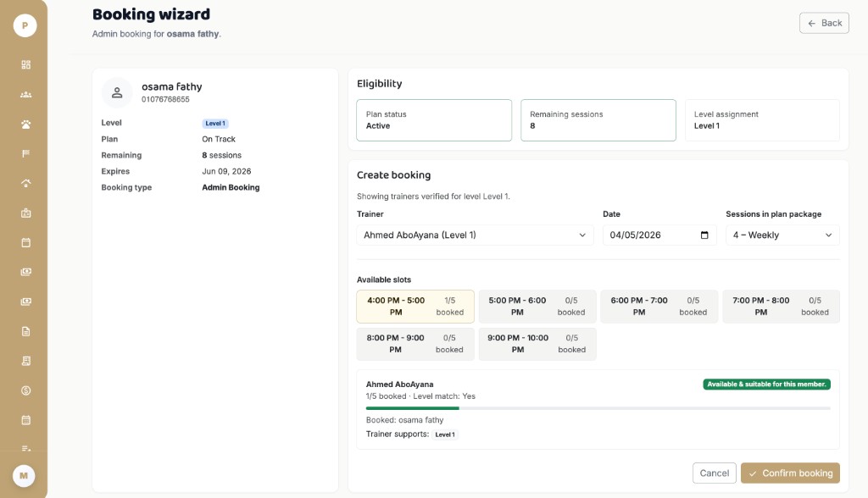Click the Level assignment card

(762, 120)
